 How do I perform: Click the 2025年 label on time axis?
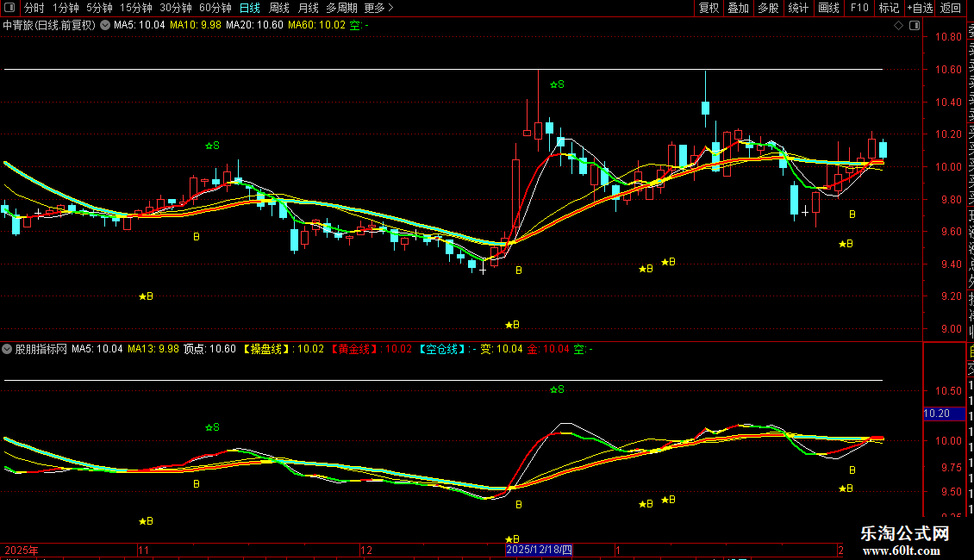coord(22,550)
